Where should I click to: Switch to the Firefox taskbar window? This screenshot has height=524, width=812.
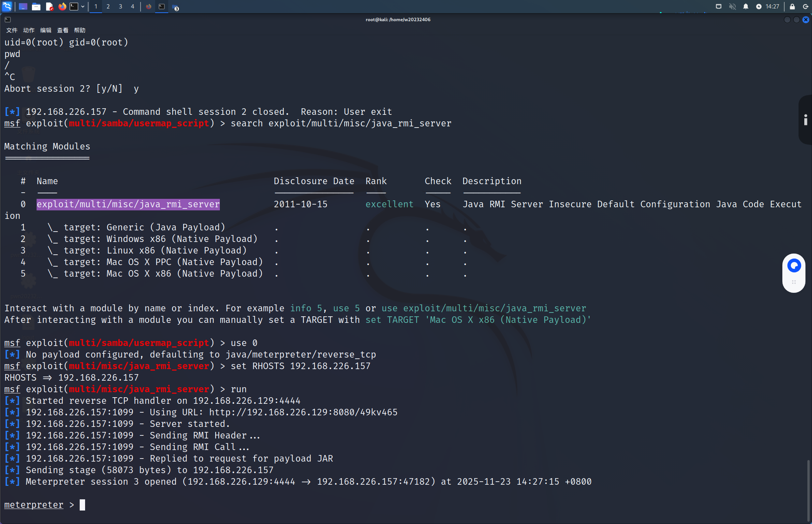coord(149,7)
